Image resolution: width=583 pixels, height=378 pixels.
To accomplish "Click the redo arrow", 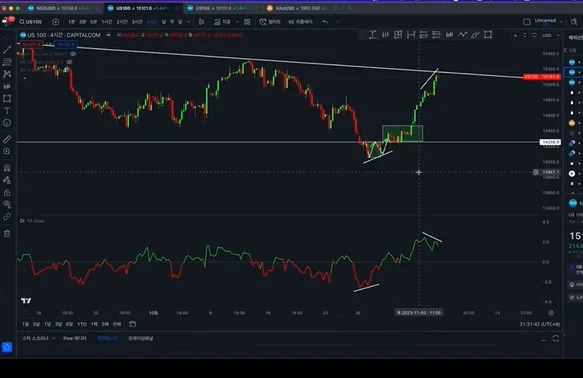I will point(338,22).
